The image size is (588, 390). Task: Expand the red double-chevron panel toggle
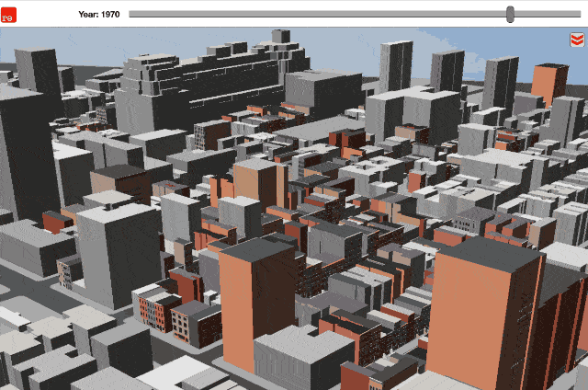point(575,40)
